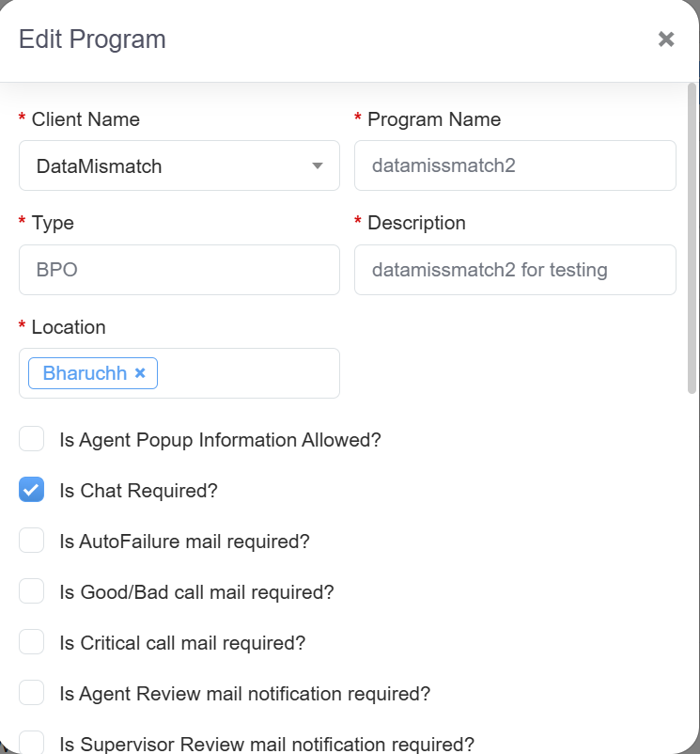Click the Location field label
The height and width of the screenshot is (754, 700).
coord(68,327)
